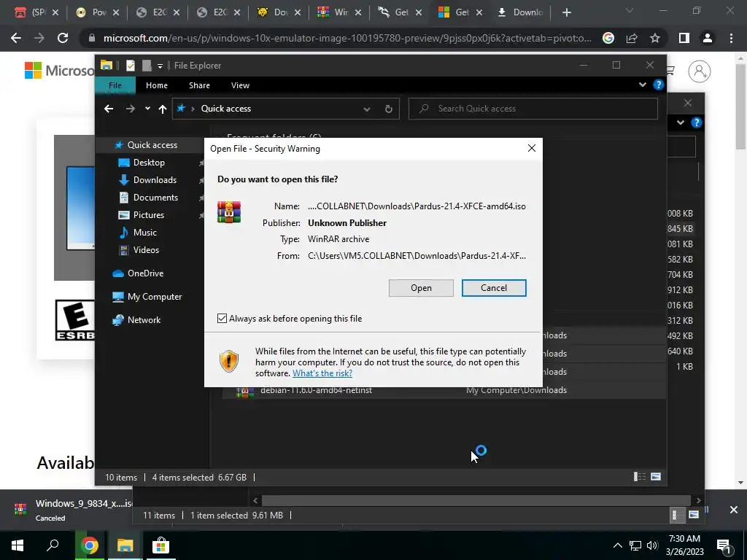This screenshot has height=560, width=747.
Task: Reload the Microsoft page in Chrome
Action: coord(63,38)
